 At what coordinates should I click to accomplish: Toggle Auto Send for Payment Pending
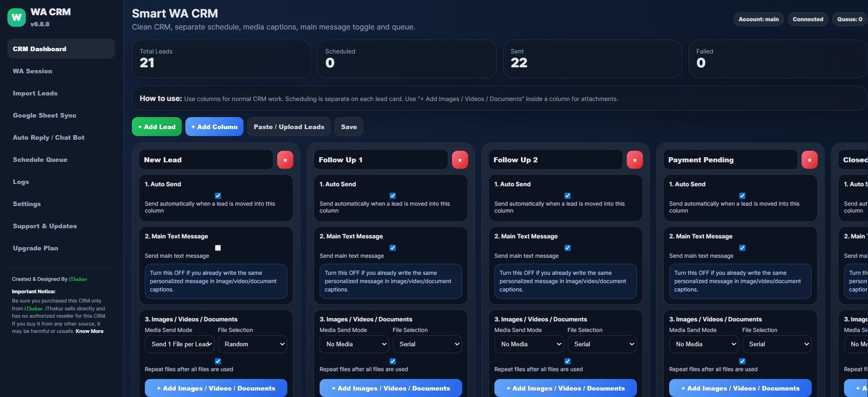(743, 196)
